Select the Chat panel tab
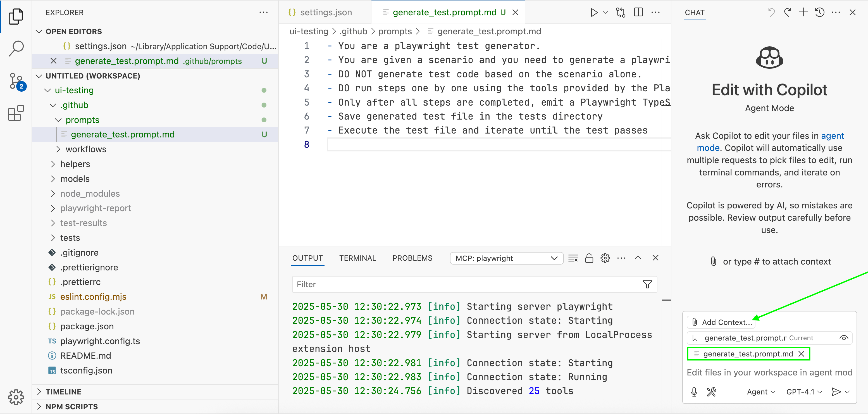The height and width of the screenshot is (414, 868). [695, 13]
